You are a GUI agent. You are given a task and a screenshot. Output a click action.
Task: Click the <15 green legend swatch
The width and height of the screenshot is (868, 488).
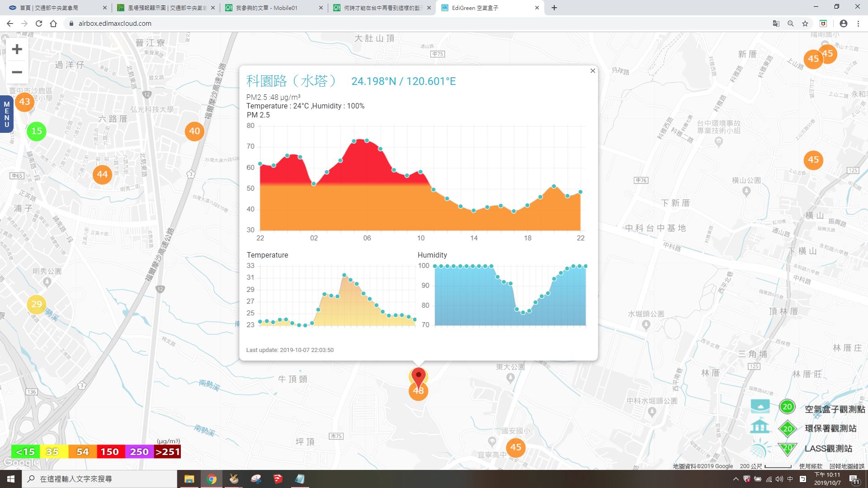pyautogui.click(x=25, y=452)
